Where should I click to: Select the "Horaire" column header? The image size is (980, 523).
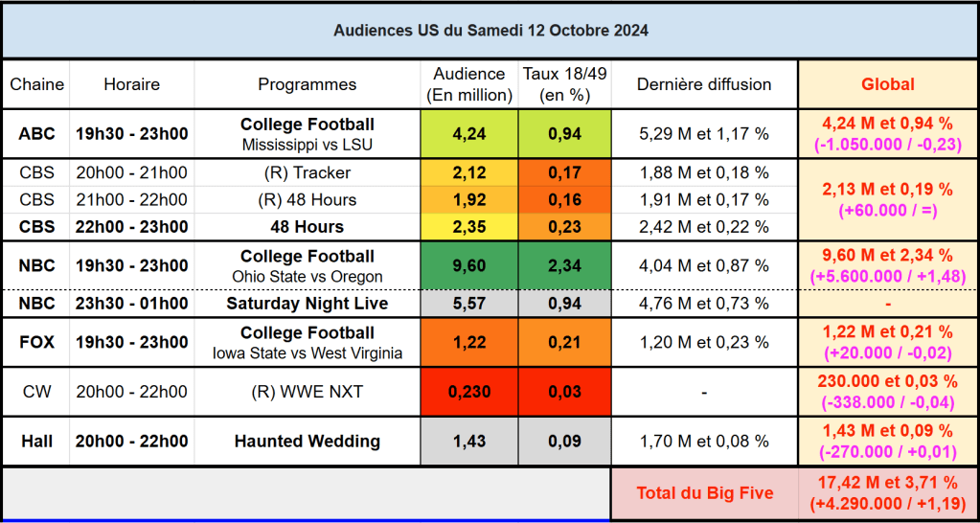point(132,84)
